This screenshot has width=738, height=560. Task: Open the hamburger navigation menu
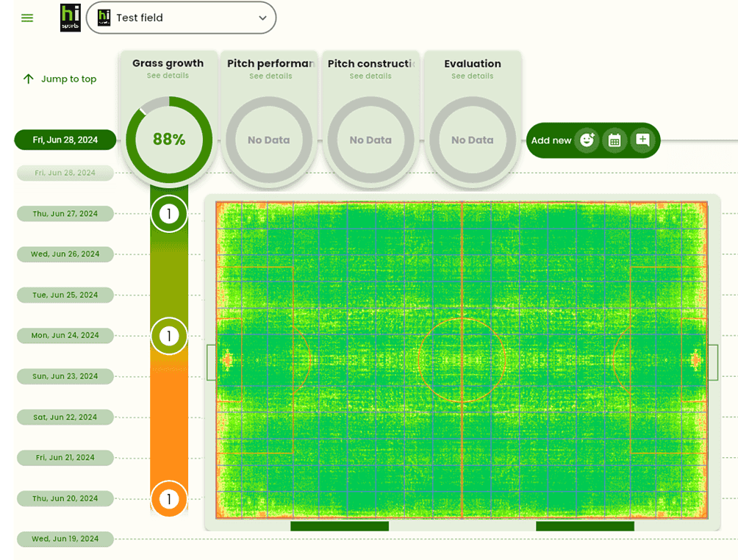click(27, 18)
